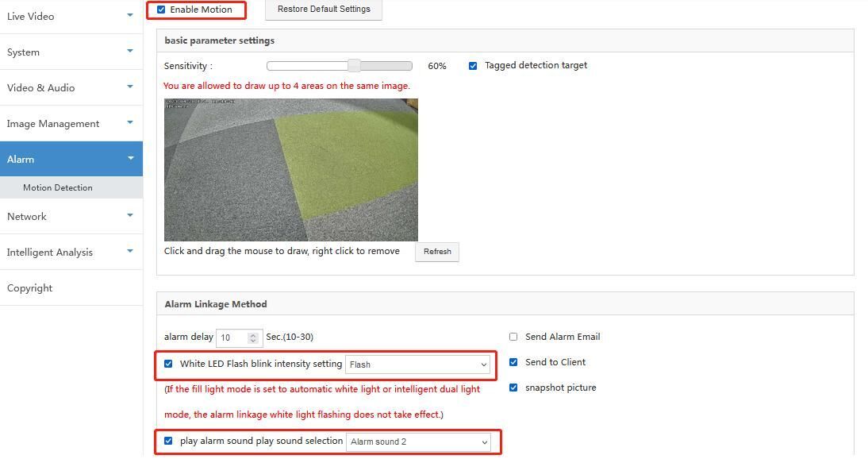Toggle the Enable Motion checkbox

tap(162, 10)
